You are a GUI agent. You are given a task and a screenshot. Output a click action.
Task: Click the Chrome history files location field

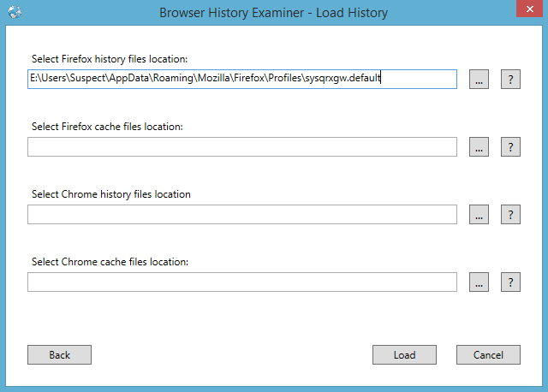[x=242, y=215]
